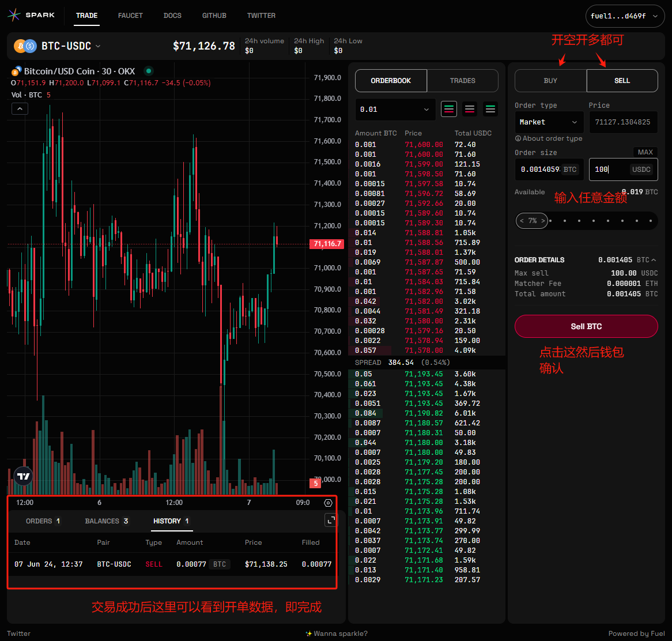
Task: Open the ORDERS tab
Action: click(43, 521)
